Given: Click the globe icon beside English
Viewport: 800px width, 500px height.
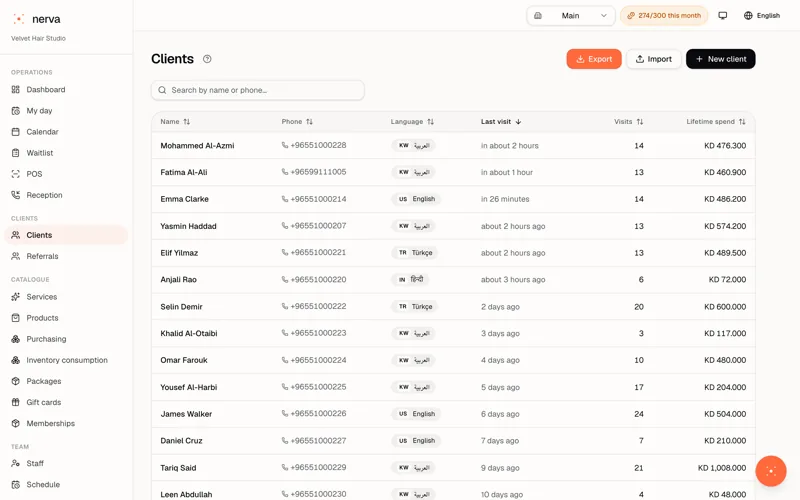Looking at the screenshot, I should tap(748, 16).
